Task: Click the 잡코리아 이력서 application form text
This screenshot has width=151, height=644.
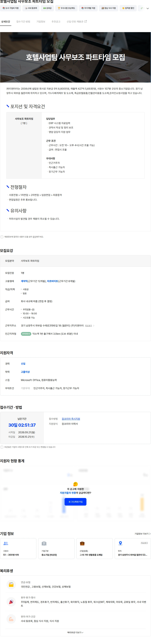Action: [70, 424]
